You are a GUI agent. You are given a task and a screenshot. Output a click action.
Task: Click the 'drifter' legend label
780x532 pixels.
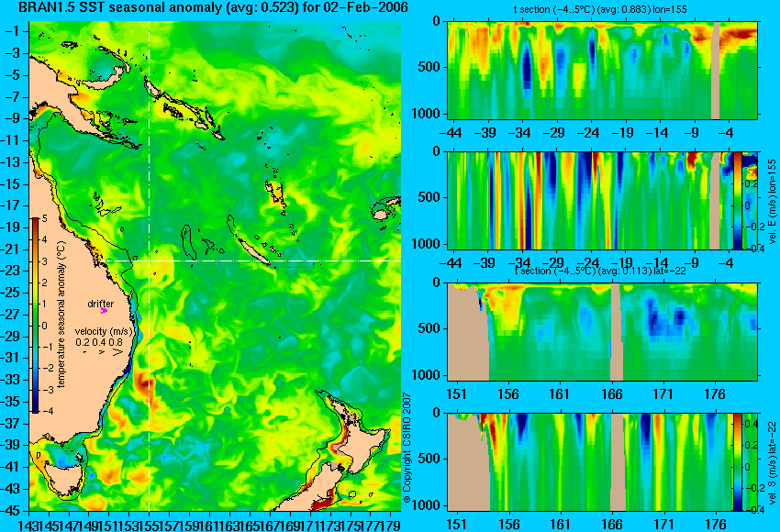pyautogui.click(x=101, y=304)
